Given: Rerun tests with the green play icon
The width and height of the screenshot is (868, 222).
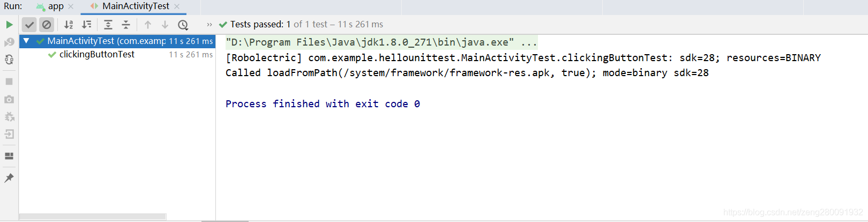Looking at the screenshot, I should (9, 25).
